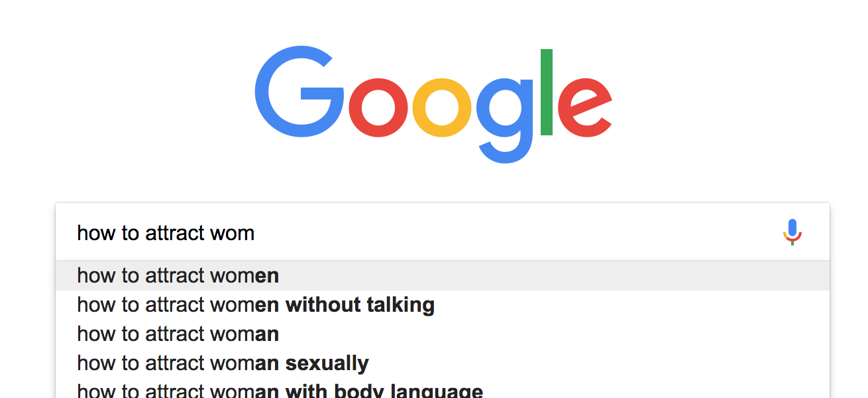Click the green 'l' in the Google logo
Viewport: 868px width, 398px height.
coord(546,92)
